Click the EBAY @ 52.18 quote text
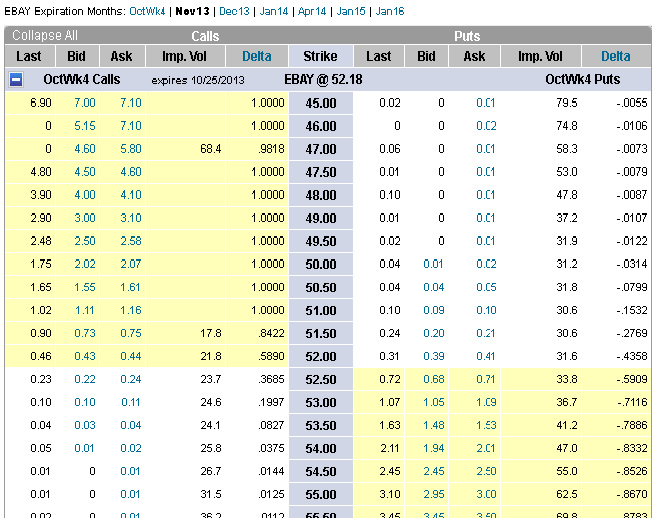 tap(323, 79)
